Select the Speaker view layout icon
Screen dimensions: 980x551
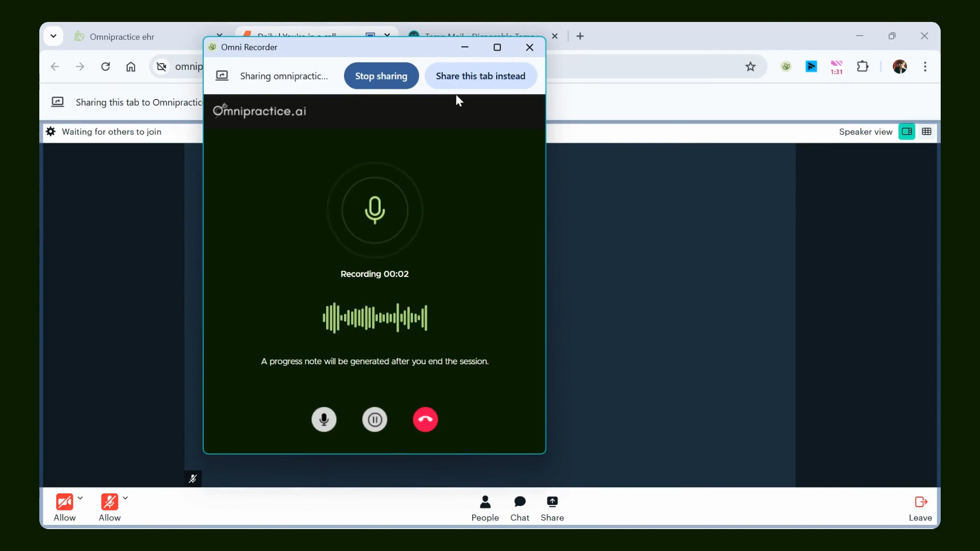[x=906, y=132]
